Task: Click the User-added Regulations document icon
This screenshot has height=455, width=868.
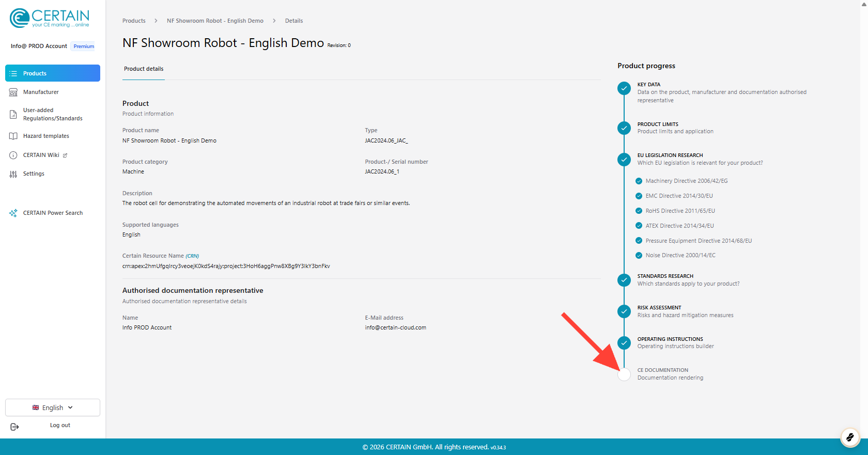Action: coord(13,115)
